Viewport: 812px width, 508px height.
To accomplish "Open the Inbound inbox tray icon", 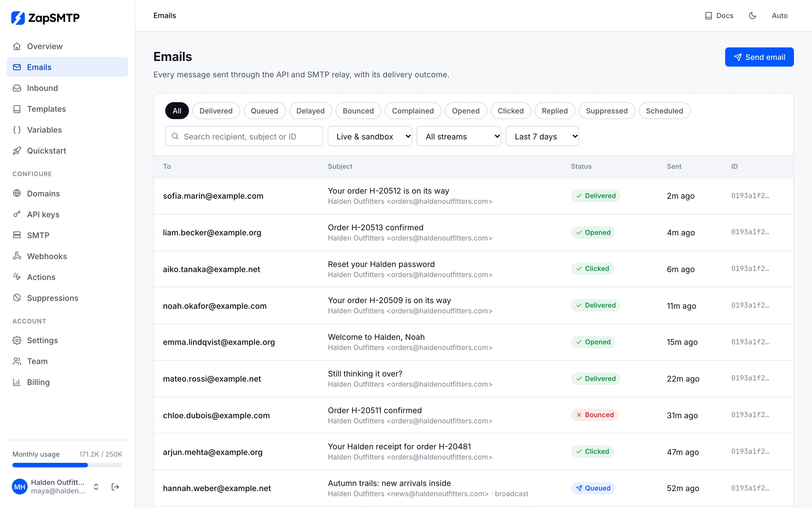I will point(17,88).
